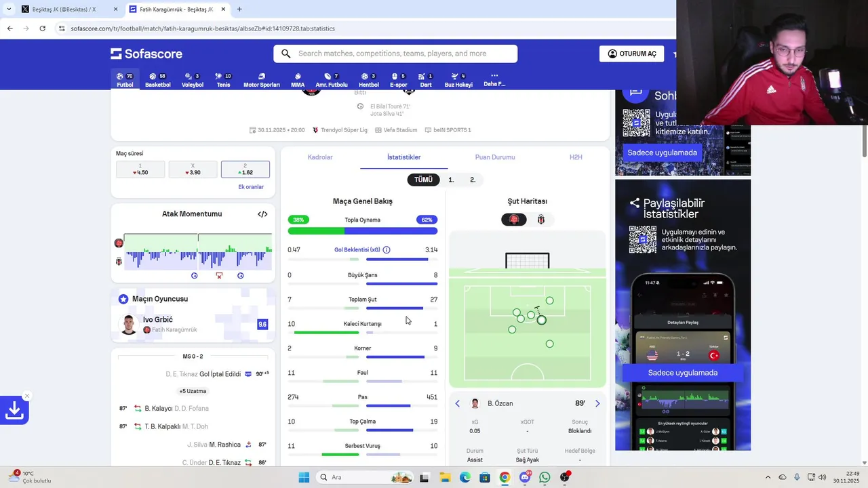Image resolution: width=868 pixels, height=488 pixels.
Task: Open WhatsApp from taskbar
Action: click(545, 477)
